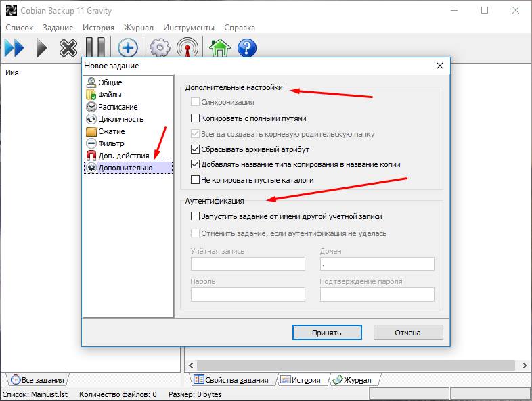Run selected task play icon
Viewport: 532px width, 401px height.
[42, 48]
